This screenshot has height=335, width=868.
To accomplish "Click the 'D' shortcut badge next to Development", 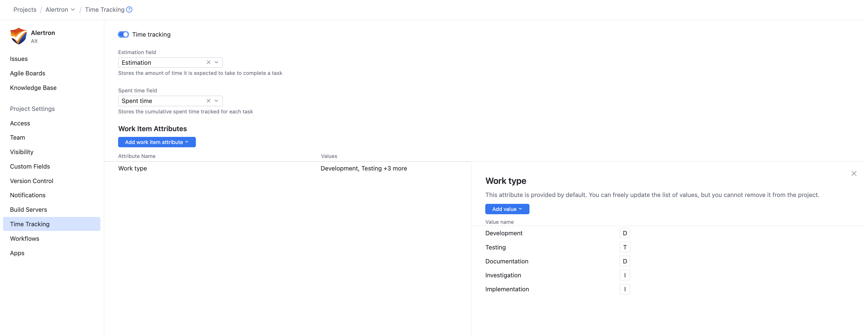I will click(624, 233).
